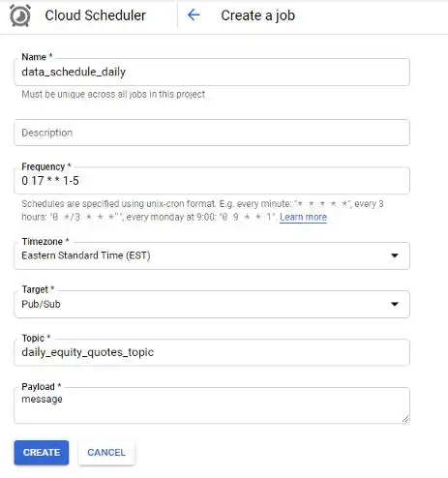Go back using the blue arrow
The height and width of the screenshot is (478, 448).
coord(194,15)
